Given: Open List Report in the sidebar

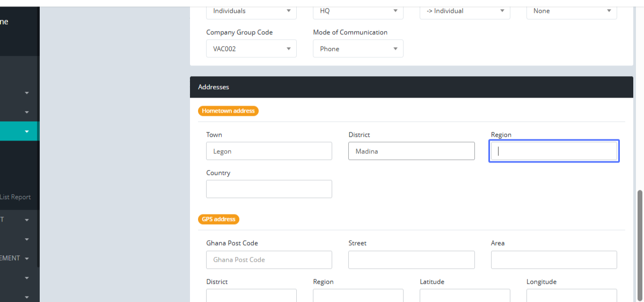Looking at the screenshot, I should point(16,197).
